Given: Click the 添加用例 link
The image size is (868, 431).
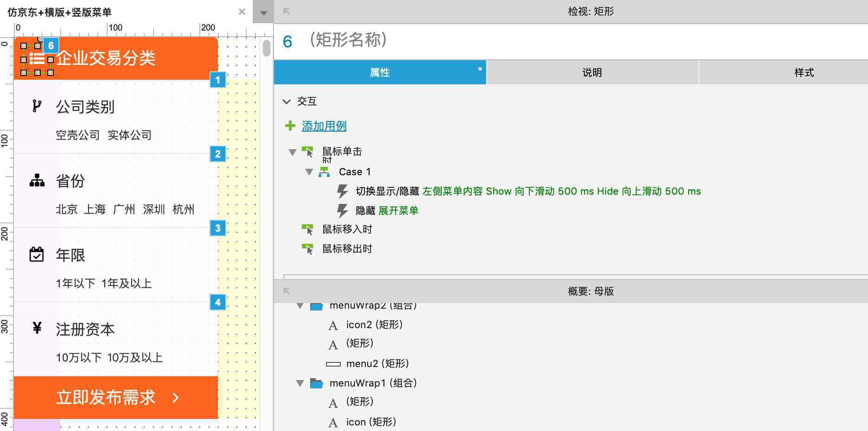Looking at the screenshot, I should pyautogui.click(x=324, y=126).
